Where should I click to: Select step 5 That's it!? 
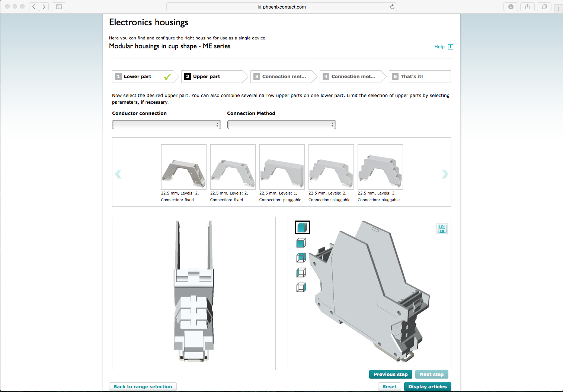tap(420, 77)
